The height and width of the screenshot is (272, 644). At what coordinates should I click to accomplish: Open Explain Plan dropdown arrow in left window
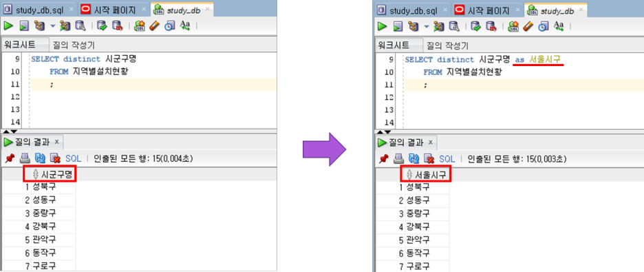[x=52, y=26]
